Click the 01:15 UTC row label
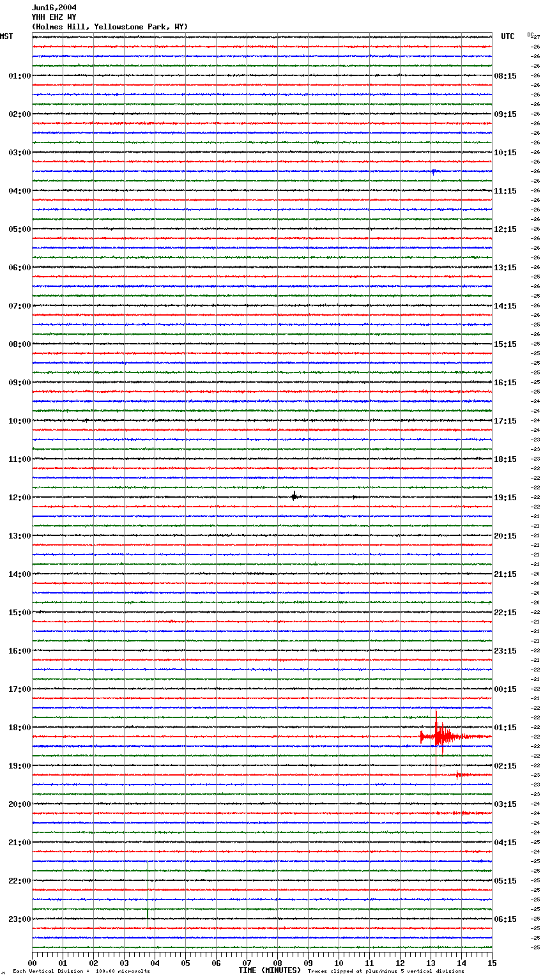543x980 pixels. pos(505,728)
